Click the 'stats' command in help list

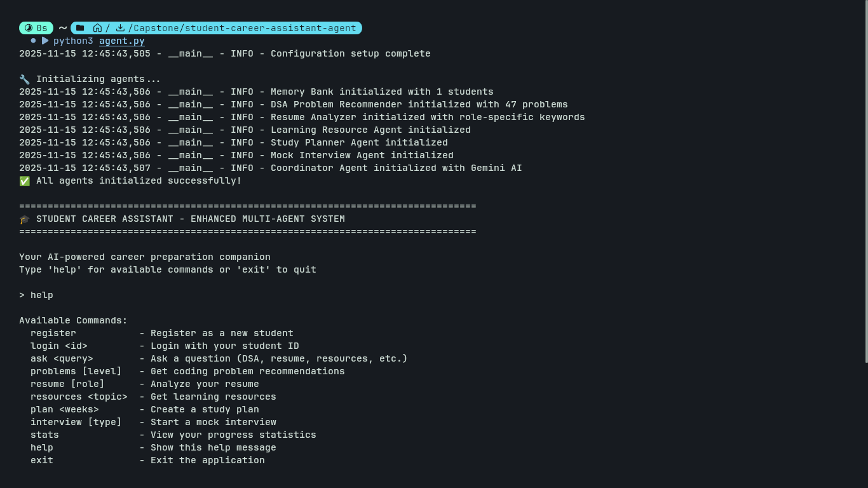click(44, 435)
